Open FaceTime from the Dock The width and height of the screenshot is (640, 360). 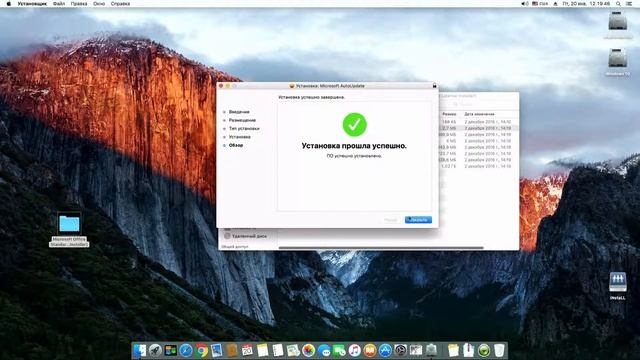pyautogui.click(x=339, y=350)
